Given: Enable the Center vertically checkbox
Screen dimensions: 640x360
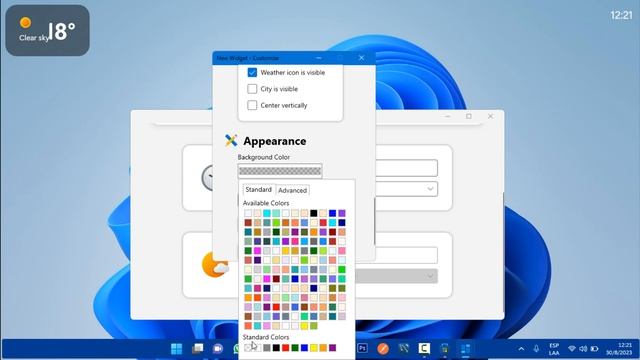Looking at the screenshot, I should [252, 105].
